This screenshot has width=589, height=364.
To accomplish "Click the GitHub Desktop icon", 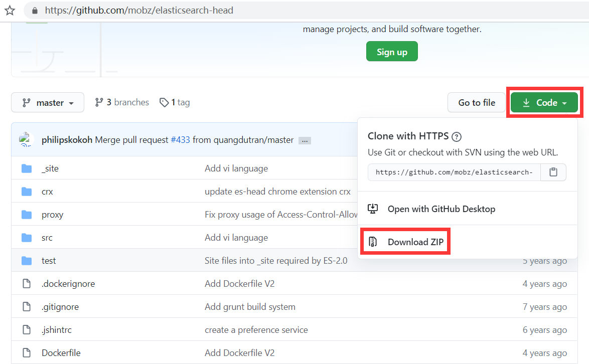I will pos(373,209).
